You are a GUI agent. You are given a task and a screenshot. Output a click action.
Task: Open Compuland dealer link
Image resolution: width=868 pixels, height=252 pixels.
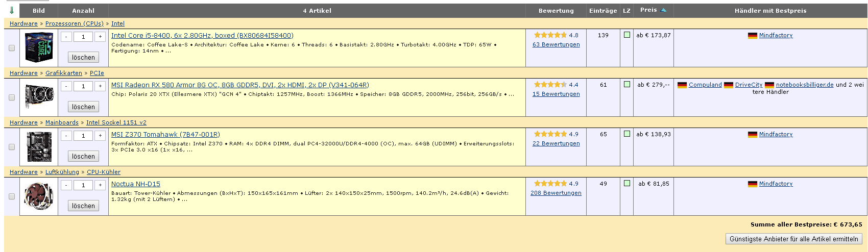[x=705, y=85]
